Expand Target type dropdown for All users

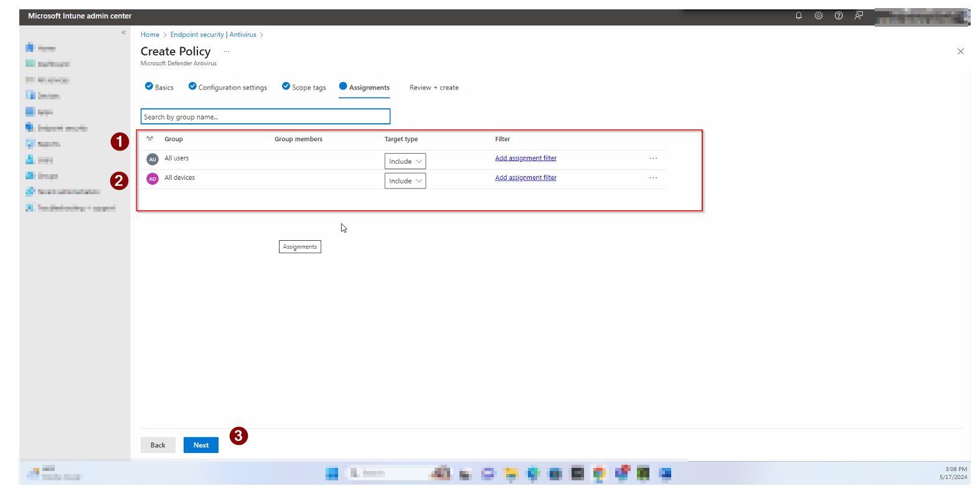(x=405, y=161)
